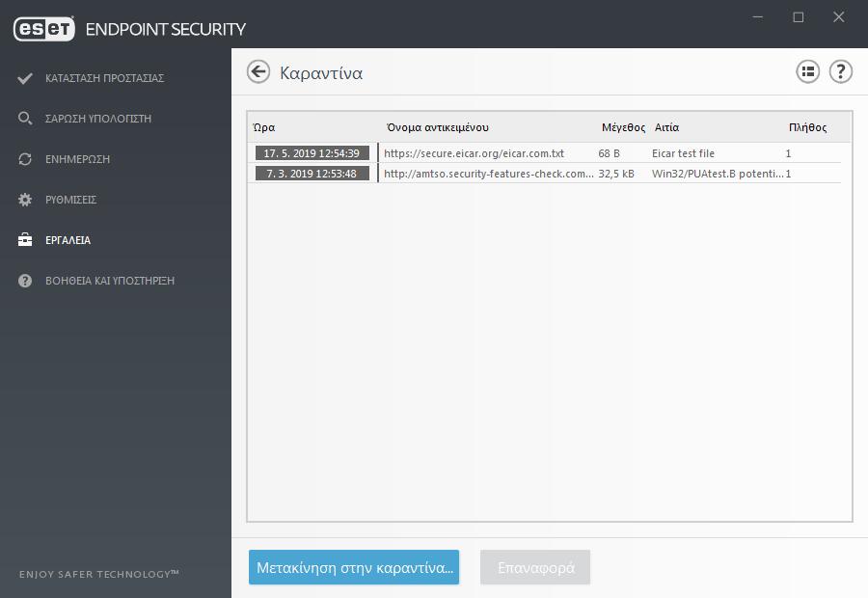Sort by the Μέγεθος column header

[623, 127]
